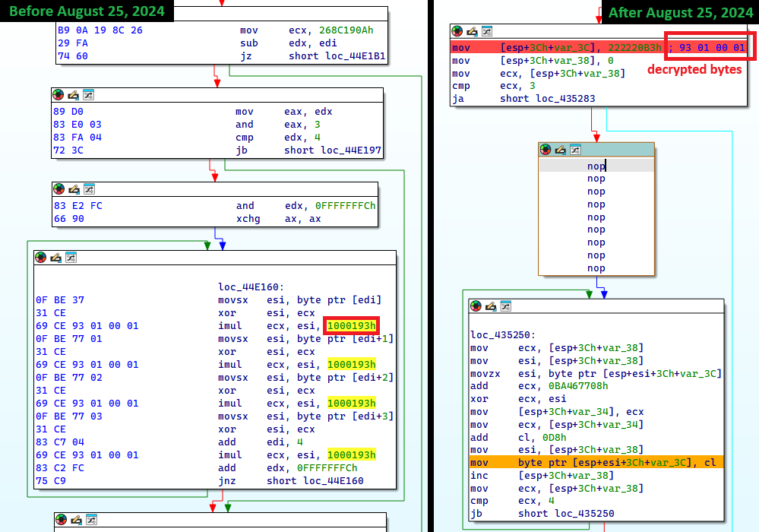759x532 pixels.
Task: Select the red-boxed 1000193h constant
Action: click(x=351, y=325)
